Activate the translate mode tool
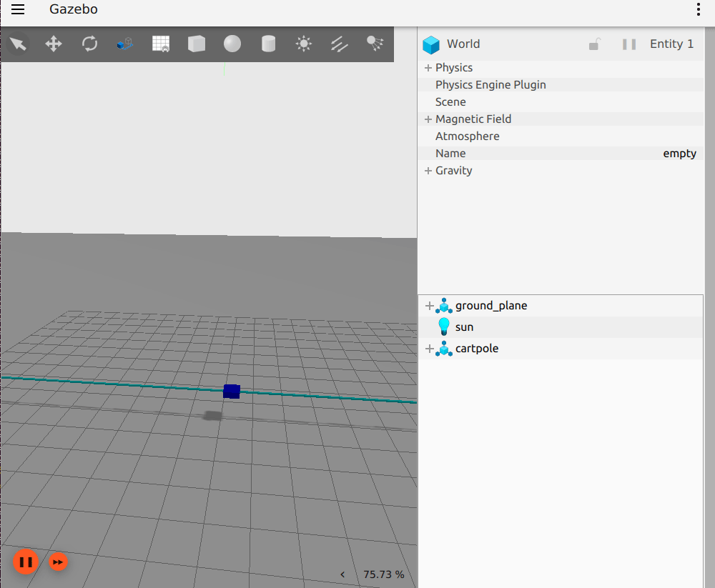Image resolution: width=715 pixels, height=588 pixels. point(54,44)
